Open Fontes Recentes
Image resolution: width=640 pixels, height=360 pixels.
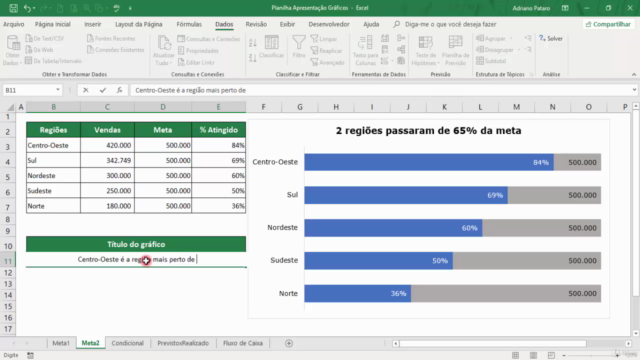[x=111, y=38]
